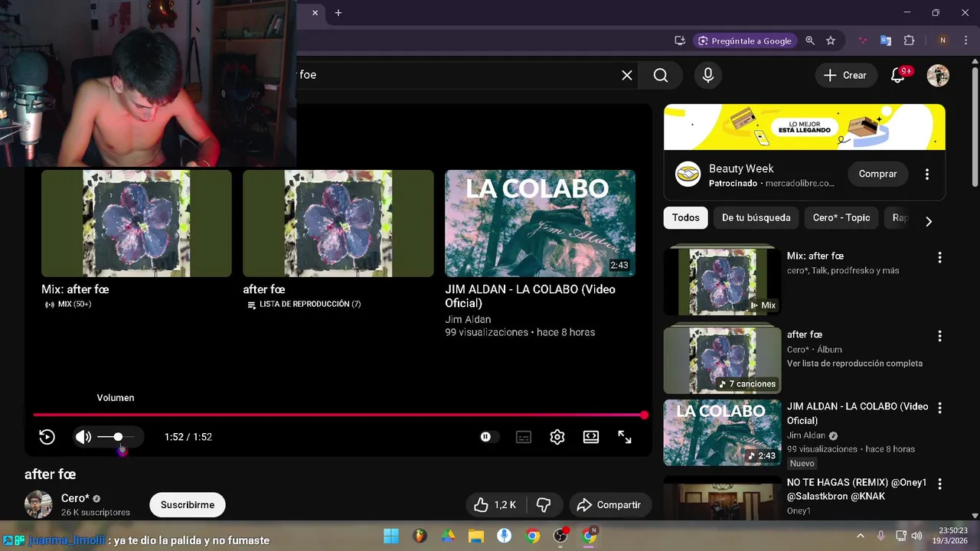
Task: Select De tu búsqueda filter chip
Action: (x=756, y=217)
